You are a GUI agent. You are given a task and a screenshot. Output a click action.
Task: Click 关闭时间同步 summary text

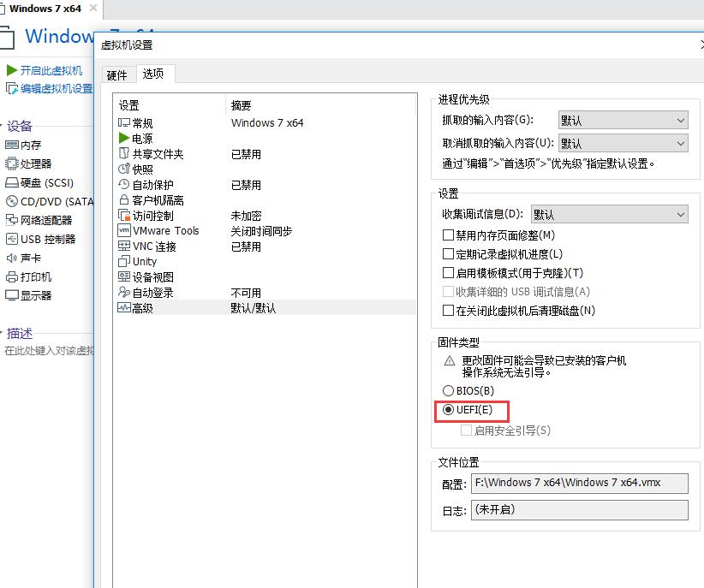click(x=261, y=231)
